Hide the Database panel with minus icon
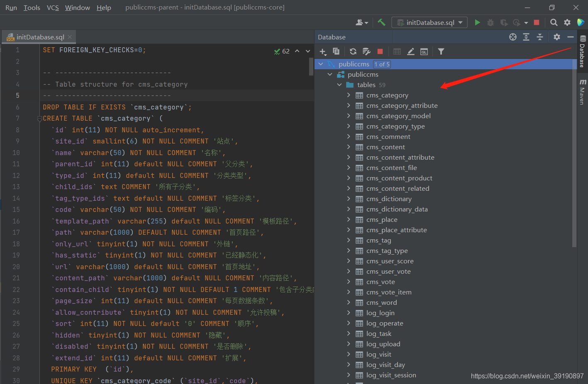 (x=571, y=37)
